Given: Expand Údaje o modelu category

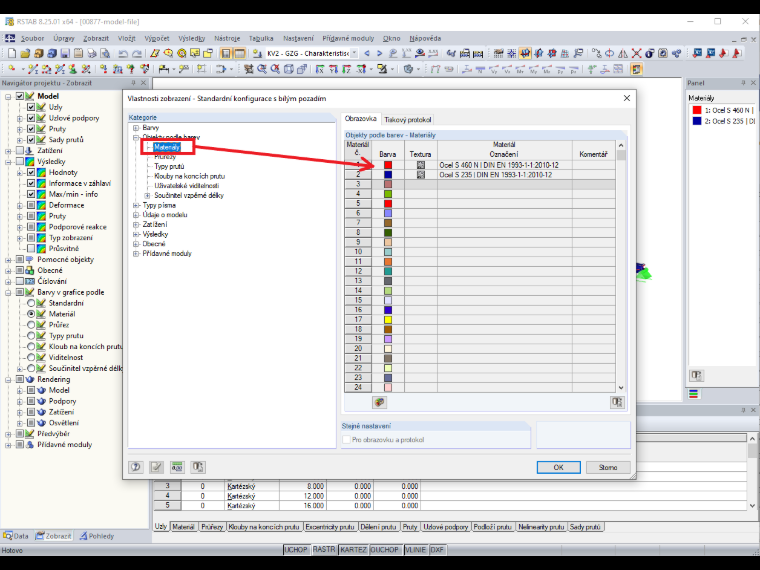Looking at the screenshot, I should (x=136, y=215).
